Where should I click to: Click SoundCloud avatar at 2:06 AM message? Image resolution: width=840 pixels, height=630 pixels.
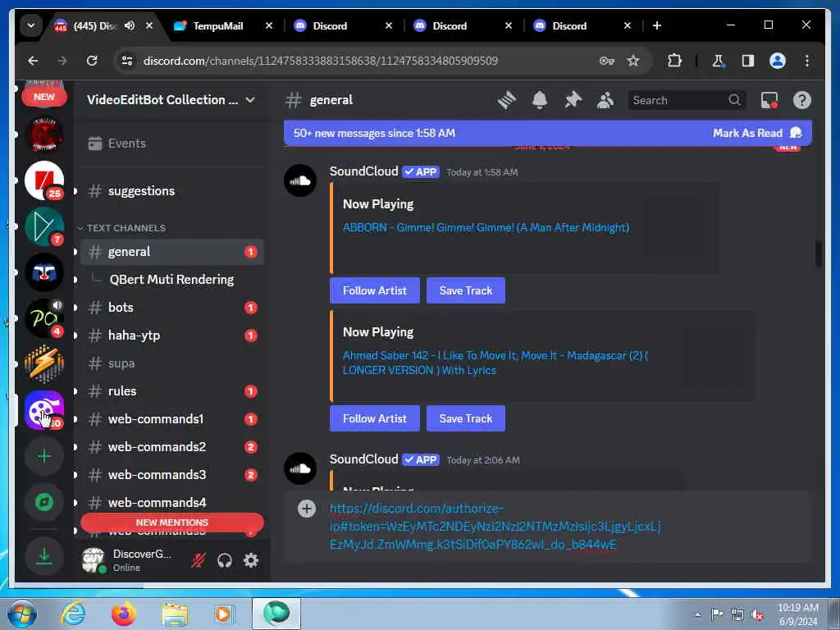(x=300, y=468)
